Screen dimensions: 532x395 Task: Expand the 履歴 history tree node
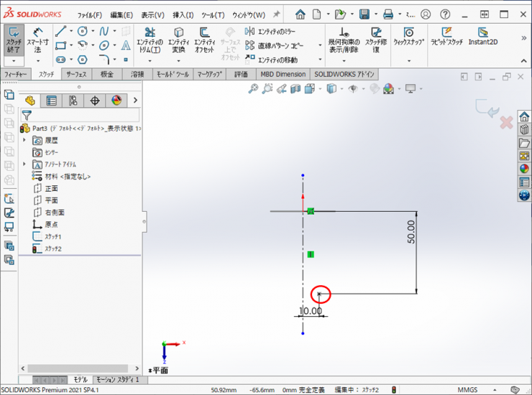tap(25, 140)
